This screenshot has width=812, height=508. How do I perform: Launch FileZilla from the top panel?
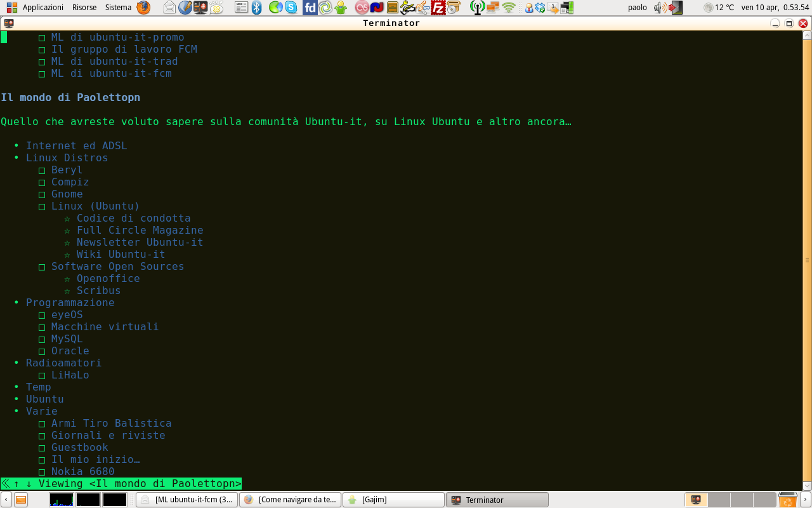point(438,8)
